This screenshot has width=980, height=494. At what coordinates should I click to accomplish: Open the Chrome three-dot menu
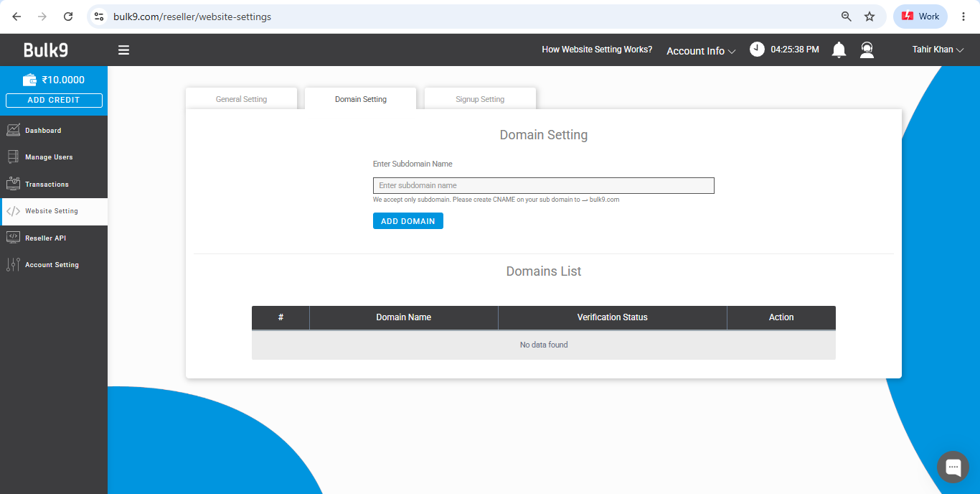tap(963, 17)
